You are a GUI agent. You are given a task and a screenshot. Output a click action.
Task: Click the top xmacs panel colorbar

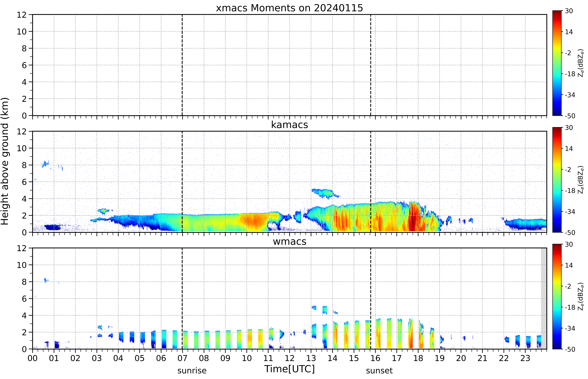pos(557,63)
